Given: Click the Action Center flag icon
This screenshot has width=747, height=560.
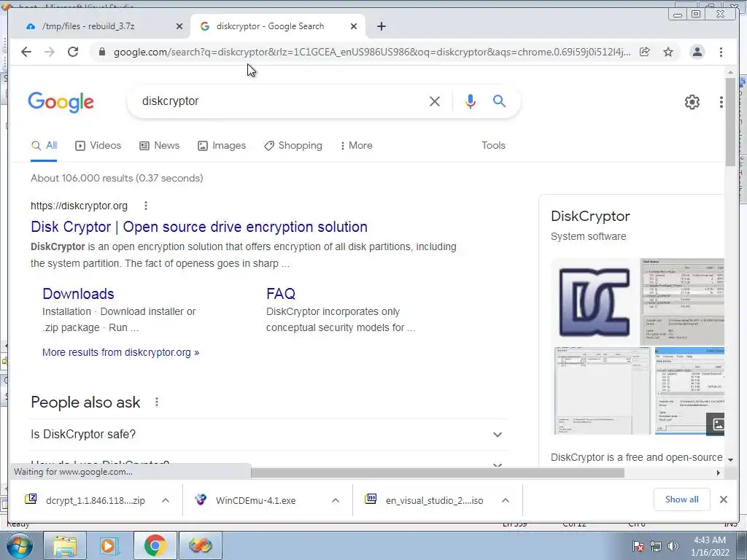Looking at the screenshot, I should 638,546.
